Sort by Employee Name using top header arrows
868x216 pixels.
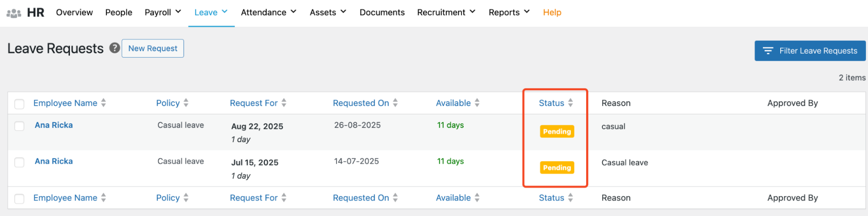(x=103, y=103)
